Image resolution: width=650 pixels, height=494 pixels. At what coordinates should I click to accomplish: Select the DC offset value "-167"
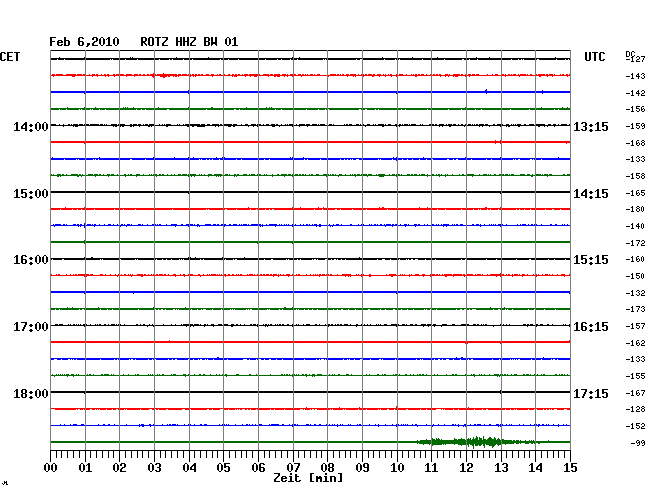(x=635, y=393)
